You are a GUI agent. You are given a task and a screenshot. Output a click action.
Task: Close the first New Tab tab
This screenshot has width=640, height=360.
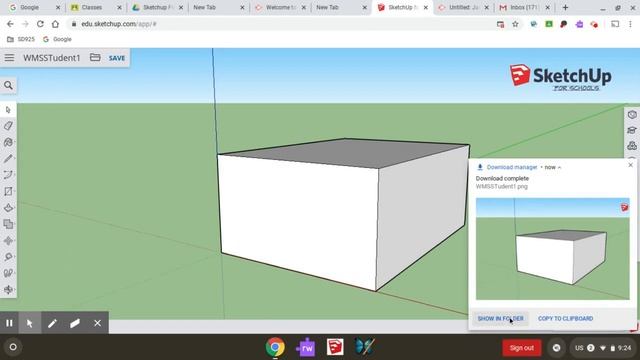pos(242,7)
